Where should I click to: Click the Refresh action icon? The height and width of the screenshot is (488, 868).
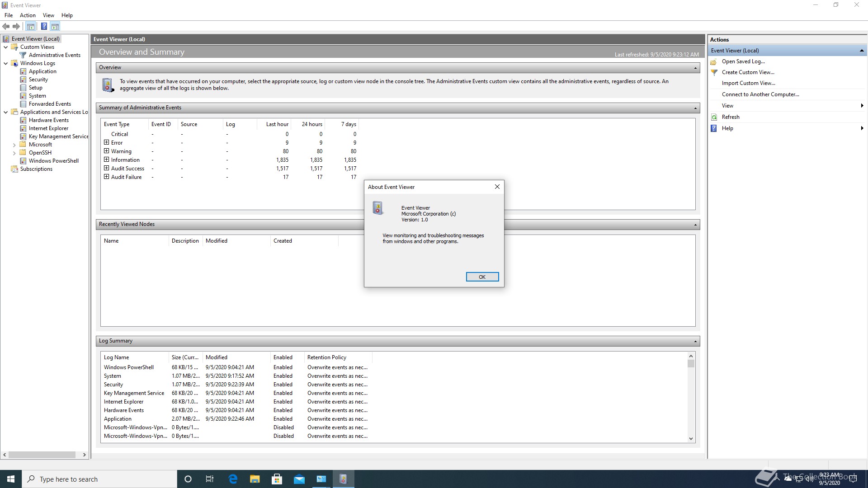pos(714,117)
